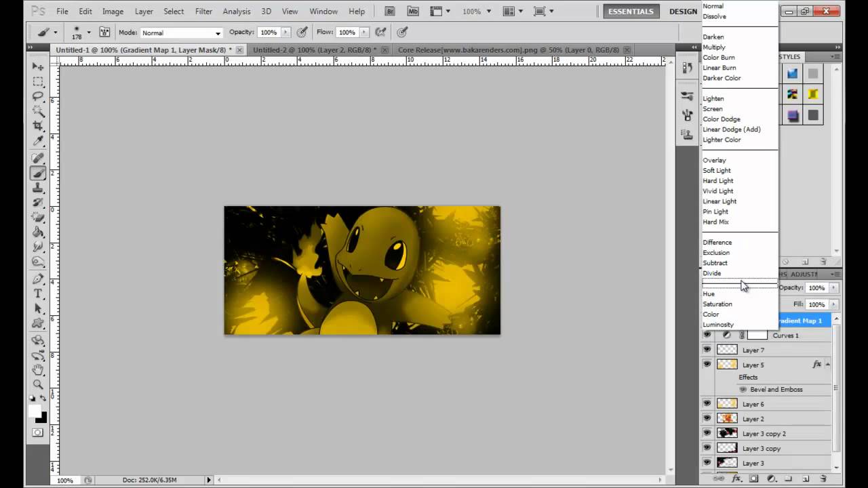Select the Rectangular Marquee tool
Viewport: 868px width, 488px height.
(x=38, y=81)
